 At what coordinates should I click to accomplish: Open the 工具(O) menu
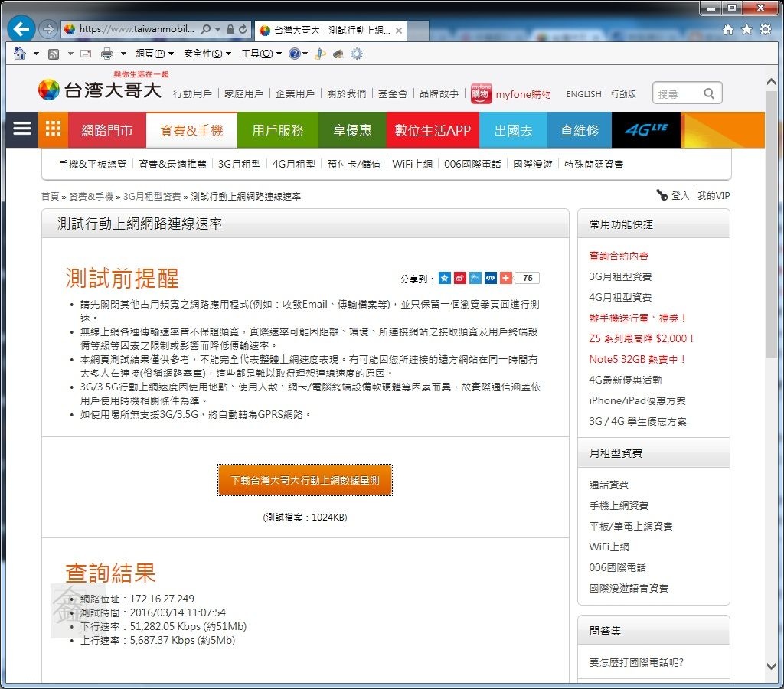262,54
